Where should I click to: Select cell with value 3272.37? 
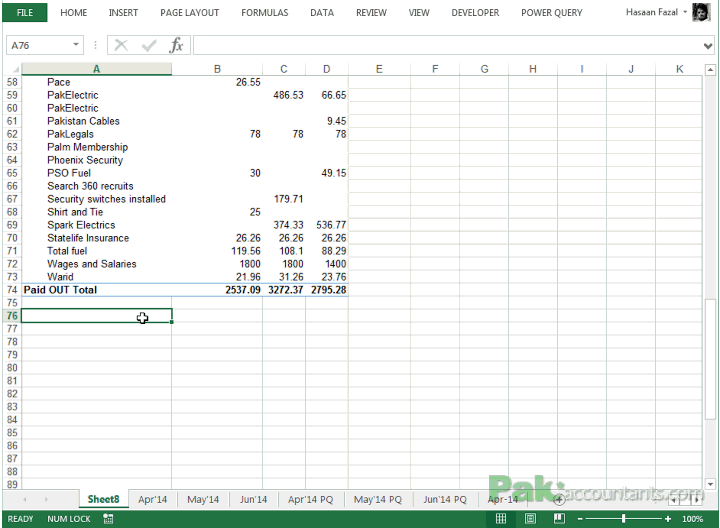pyautogui.click(x=284, y=290)
